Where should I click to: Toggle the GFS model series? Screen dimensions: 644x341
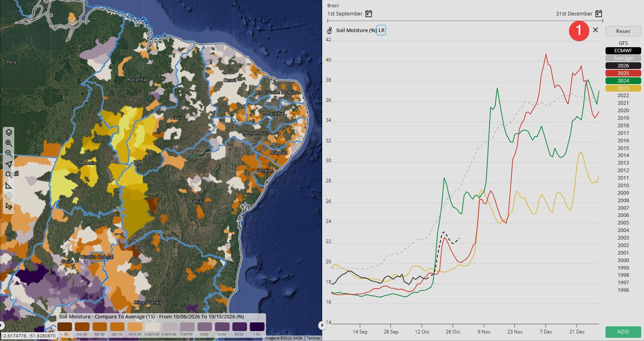coord(623,43)
